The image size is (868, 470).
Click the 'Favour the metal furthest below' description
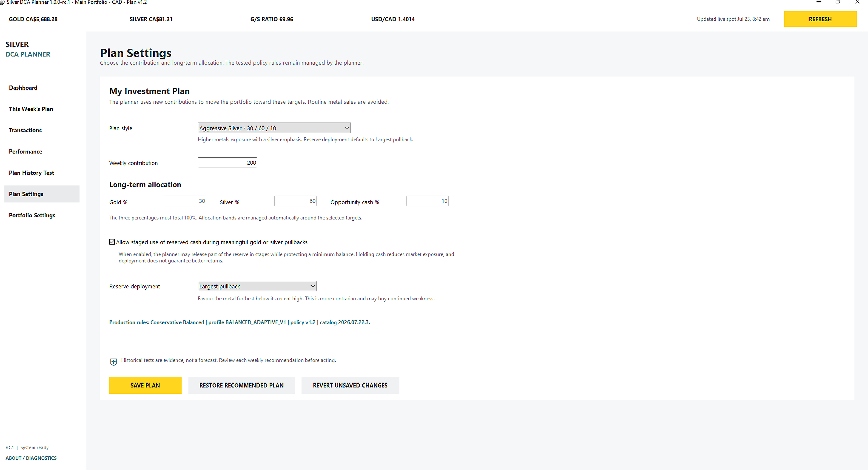pyautogui.click(x=316, y=299)
